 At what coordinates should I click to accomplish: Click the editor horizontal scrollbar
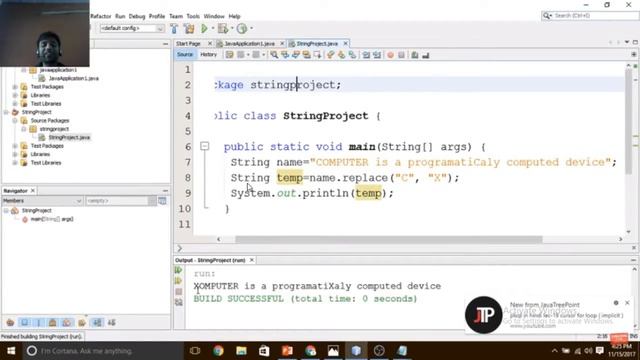pos(389,239)
